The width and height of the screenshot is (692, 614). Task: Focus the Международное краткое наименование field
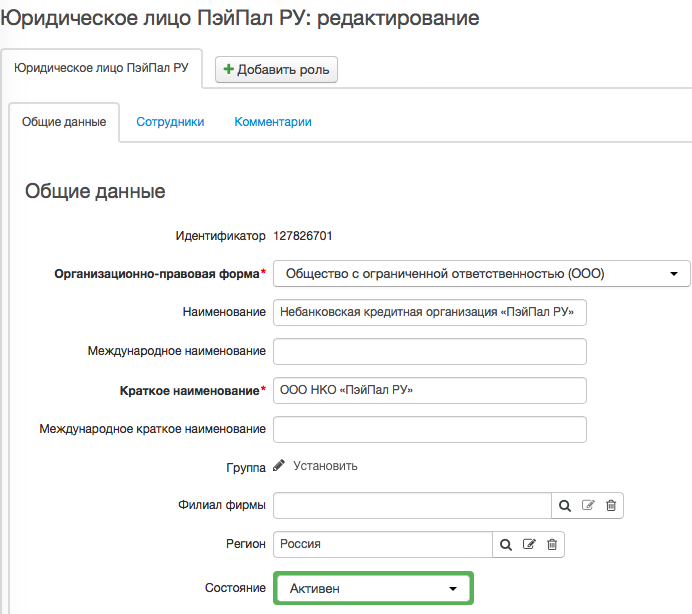point(430,429)
